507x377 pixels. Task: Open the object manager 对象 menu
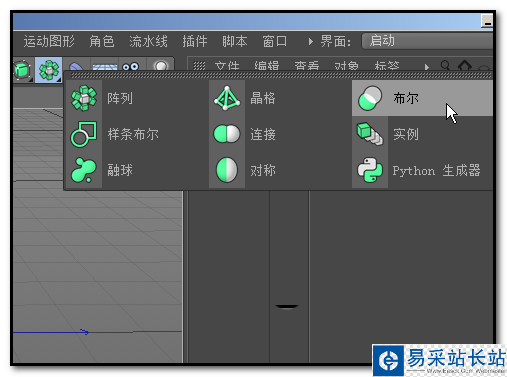tap(347, 66)
